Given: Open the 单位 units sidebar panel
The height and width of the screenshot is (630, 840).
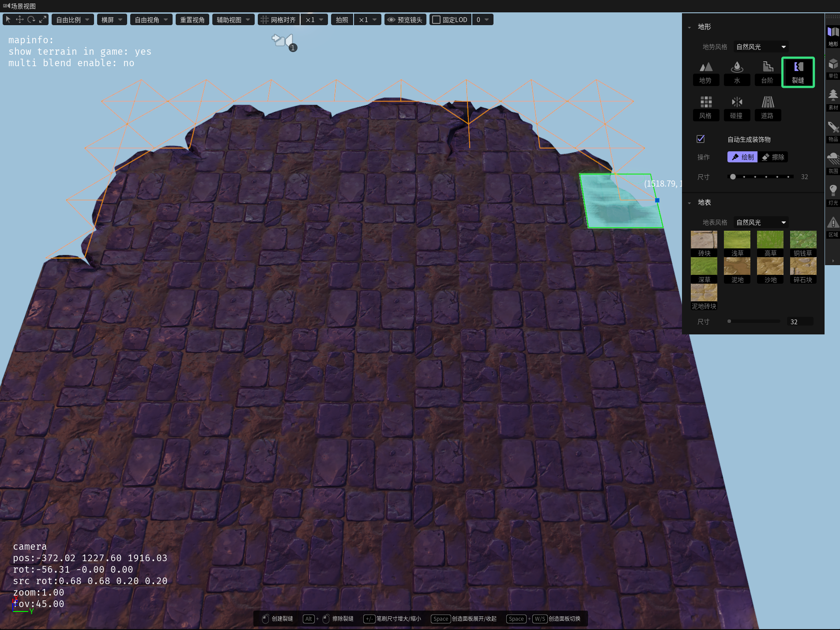Looking at the screenshot, I should 833,68.
